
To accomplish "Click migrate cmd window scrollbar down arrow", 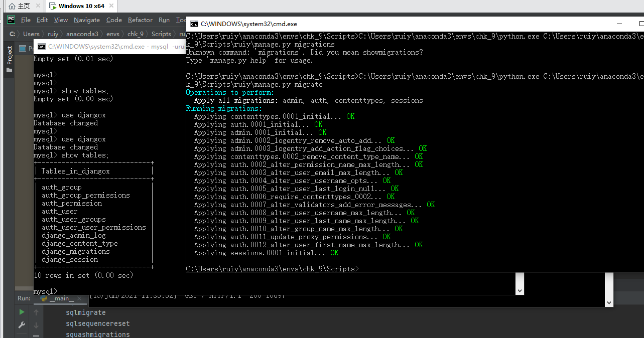I will tap(609, 302).
